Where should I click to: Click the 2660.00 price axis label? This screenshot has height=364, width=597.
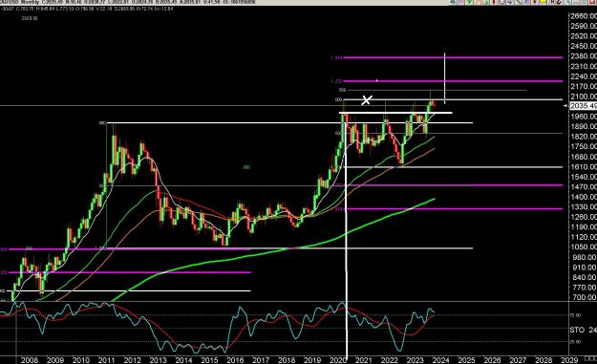pyautogui.click(x=584, y=16)
